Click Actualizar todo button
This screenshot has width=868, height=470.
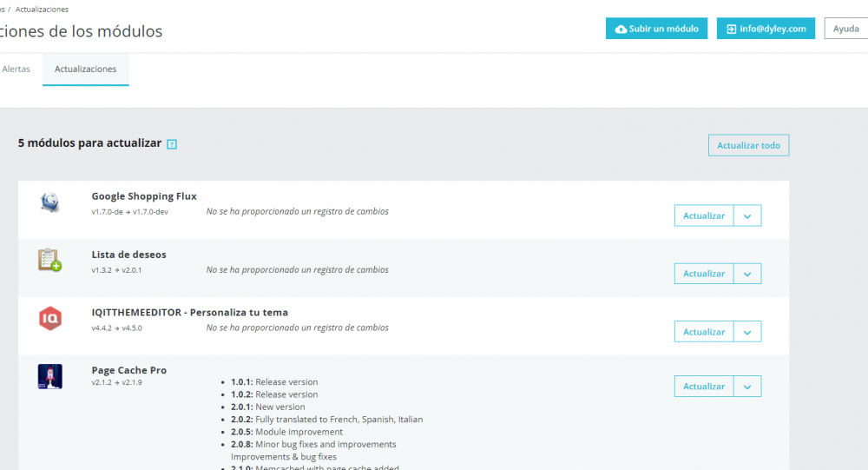coord(748,145)
